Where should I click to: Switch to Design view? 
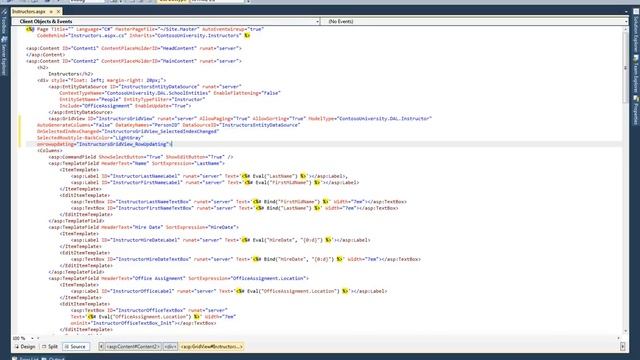pos(25,347)
